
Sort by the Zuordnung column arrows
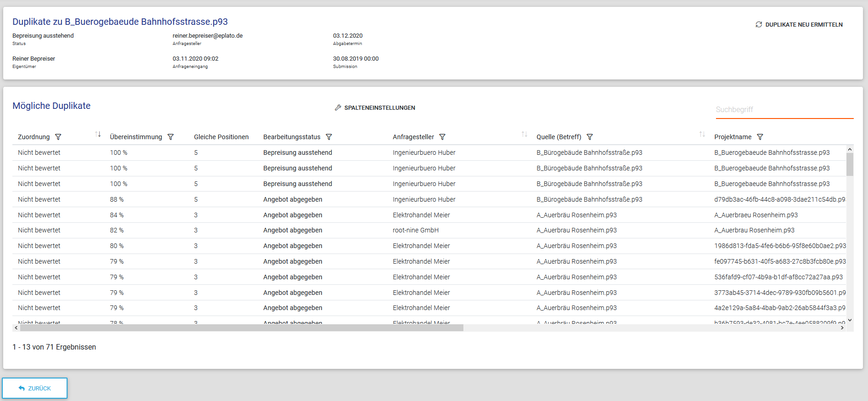[x=98, y=134]
